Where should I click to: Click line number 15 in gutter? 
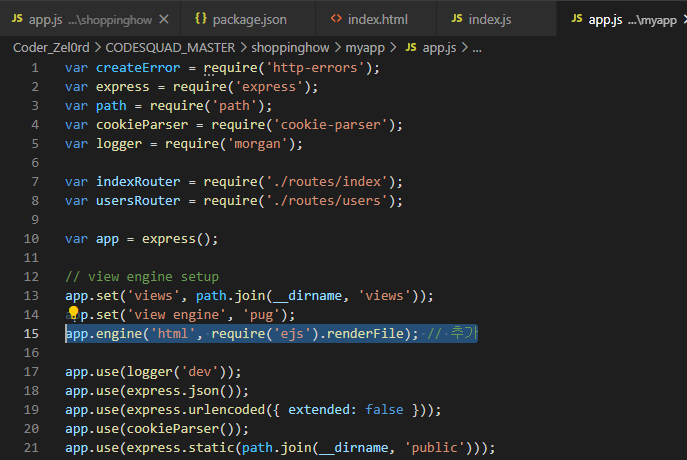coord(31,334)
